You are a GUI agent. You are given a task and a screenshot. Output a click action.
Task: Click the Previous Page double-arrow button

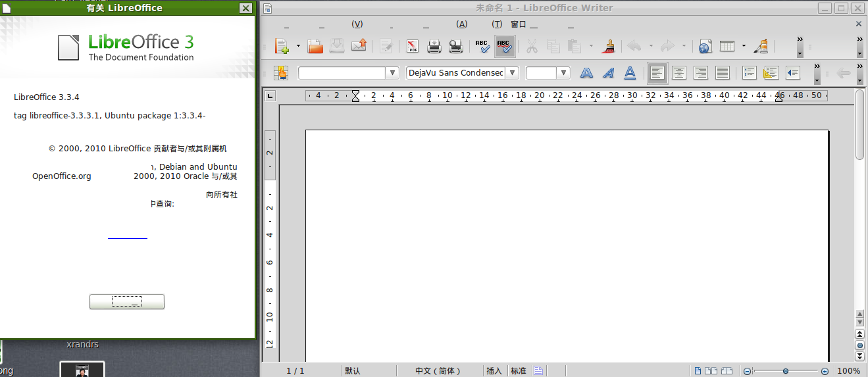tap(859, 334)
